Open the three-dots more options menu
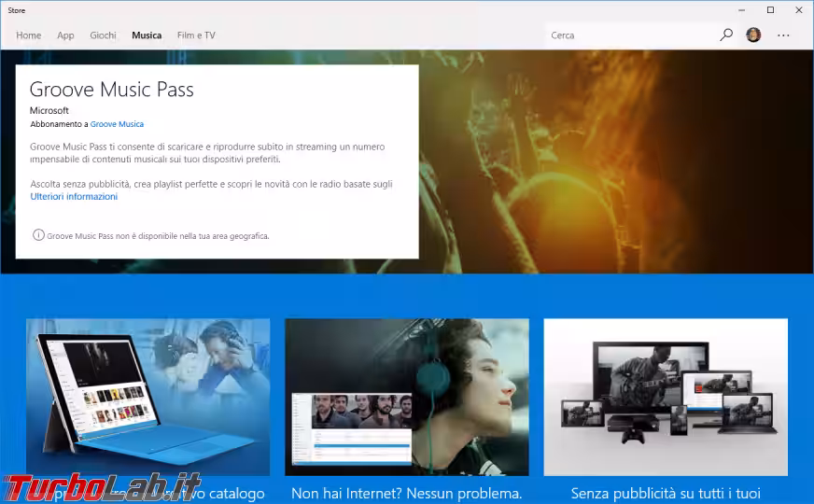 (783, 35)
